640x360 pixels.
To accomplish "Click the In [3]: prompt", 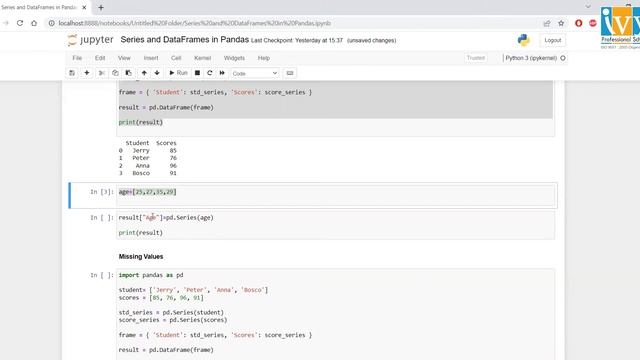I will tap(102, 192).
